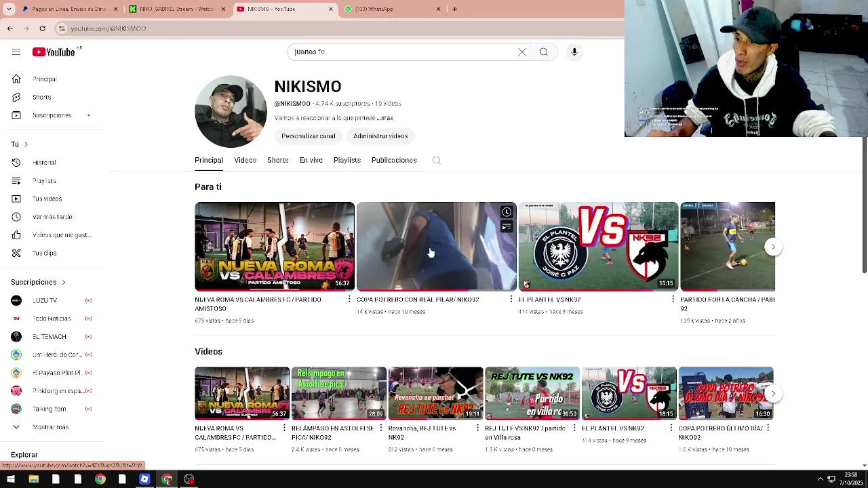Screen dimensions: 868x488
Task: Play El Plantel vs NK92 featured thumbnail
Action: [x=598, y=247]
